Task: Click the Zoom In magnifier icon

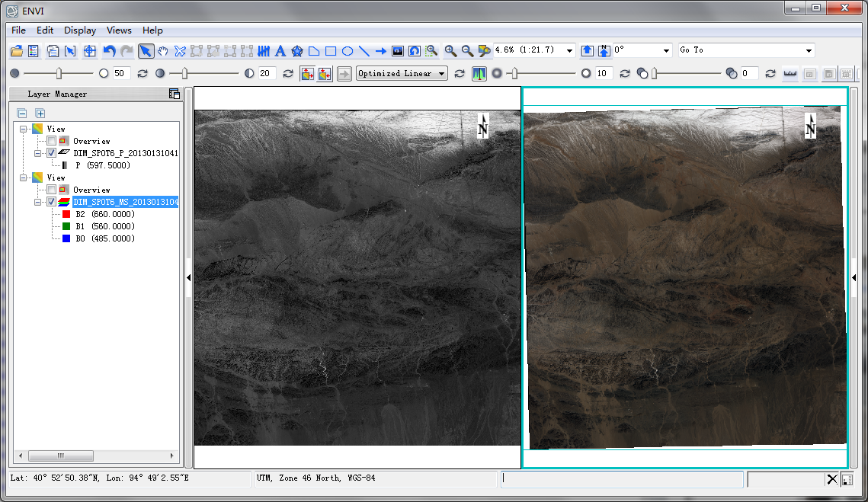Action: point(450,51)
